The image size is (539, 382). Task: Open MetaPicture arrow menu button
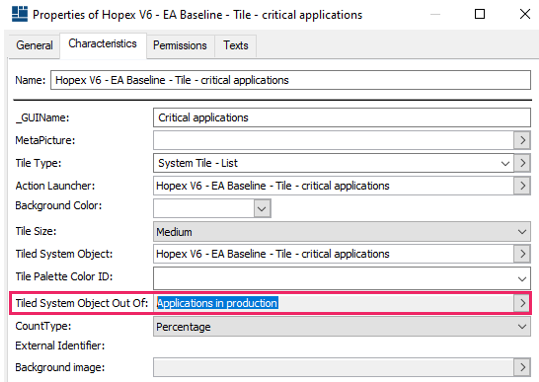click(x=522, y=140)
